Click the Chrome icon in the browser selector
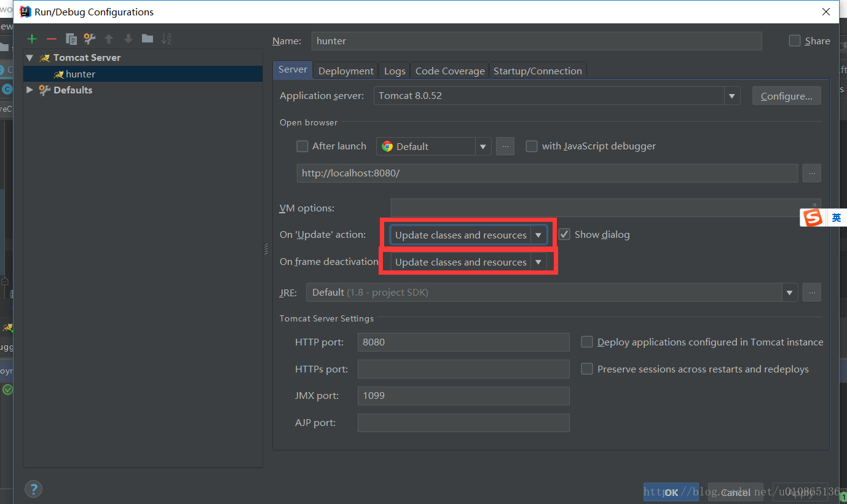 point(387,146)
